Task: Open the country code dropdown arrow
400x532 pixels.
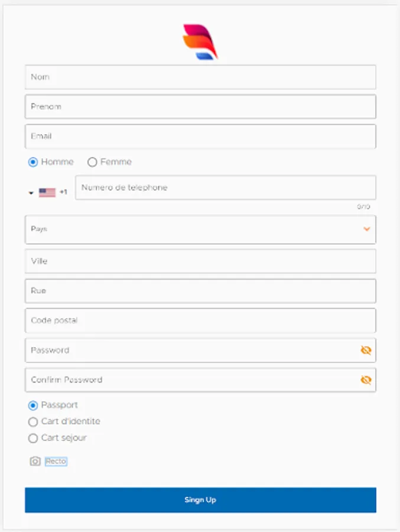Action: 31,193
